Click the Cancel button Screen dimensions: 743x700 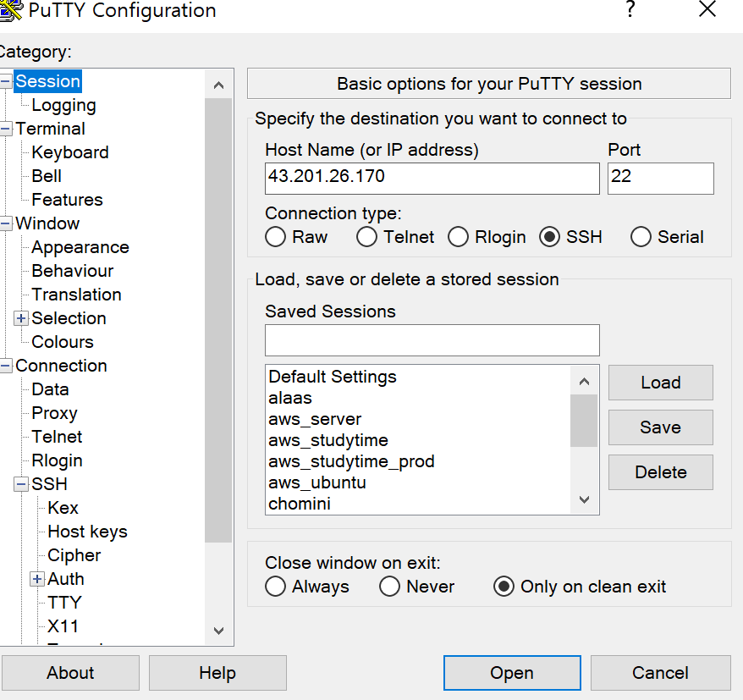pyautogui.click(x=661, y=673)
